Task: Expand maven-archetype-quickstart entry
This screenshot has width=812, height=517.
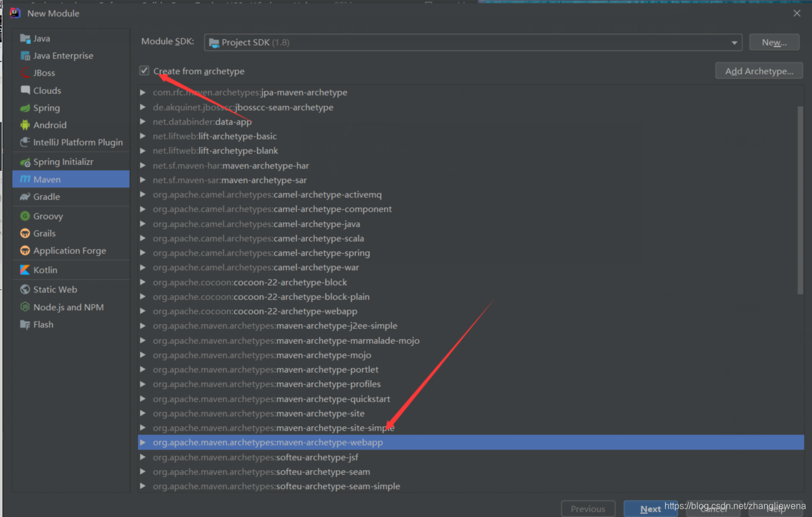Action: [x=142, y=399]
